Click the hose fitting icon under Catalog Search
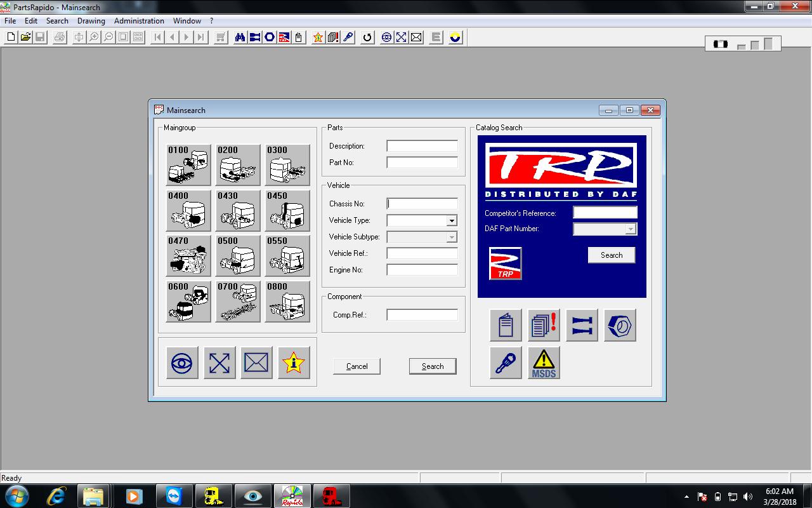The width and height of the screenshot is (812, 508). click(x=582, y=325)
